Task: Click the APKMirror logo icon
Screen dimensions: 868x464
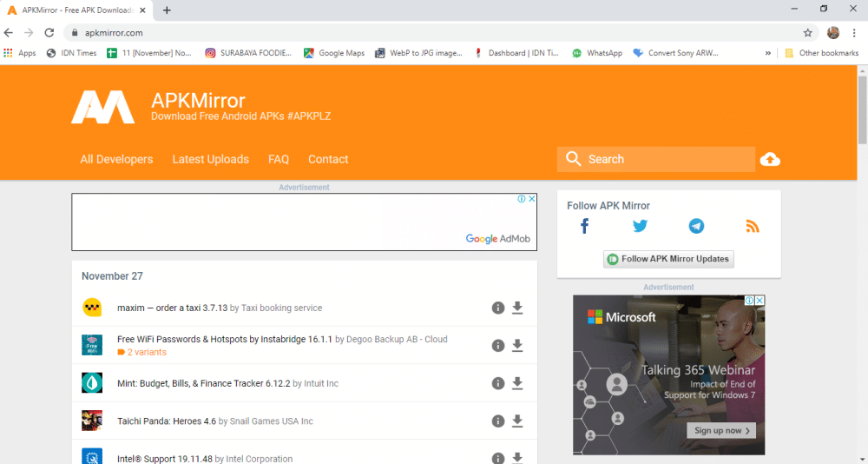Action: pyautogui.click(x=103, y=107)
